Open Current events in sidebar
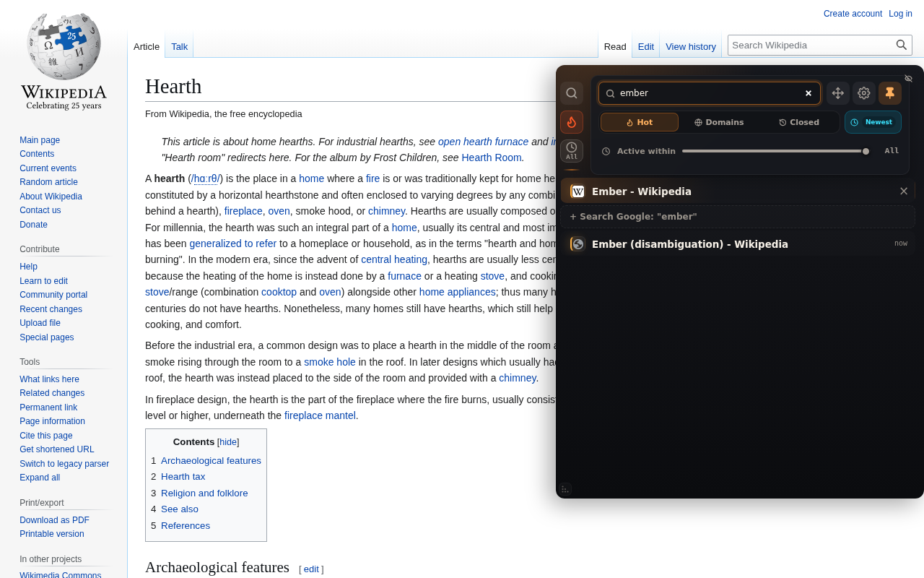 48,168
